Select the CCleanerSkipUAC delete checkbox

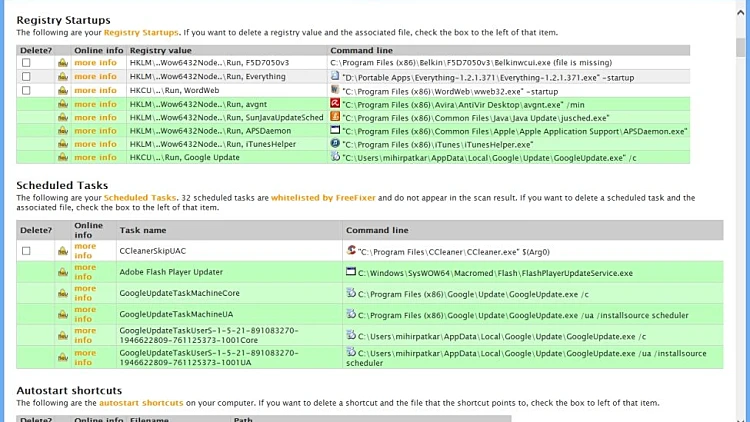tap(26, 251)
